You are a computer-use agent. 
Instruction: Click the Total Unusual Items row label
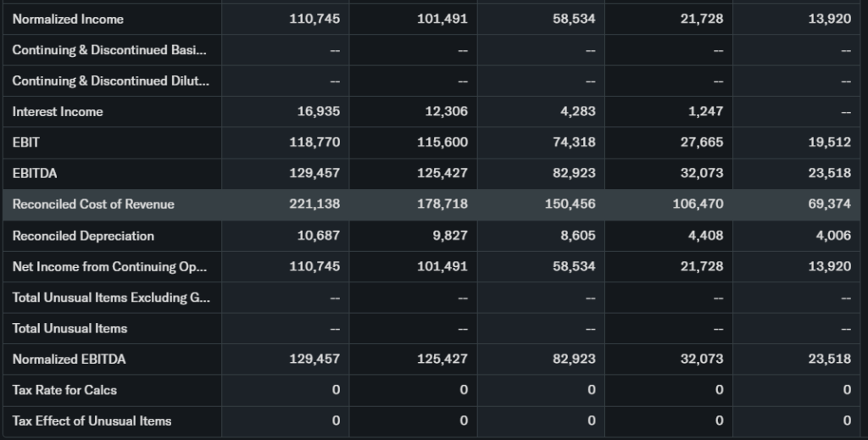pos(70,328)
